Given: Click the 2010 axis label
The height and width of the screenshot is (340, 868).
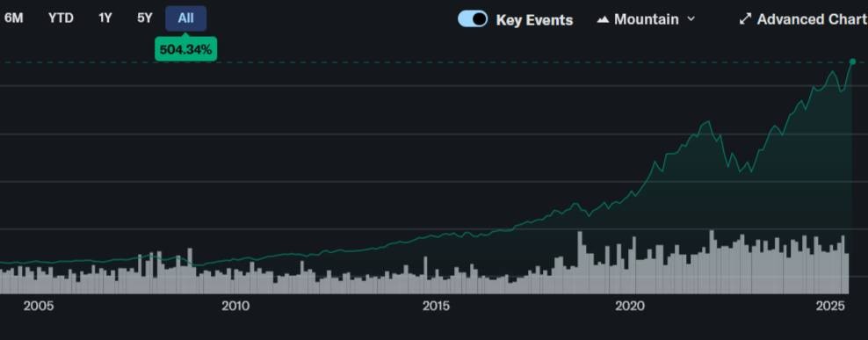Looking at the screenshot, I should pyautogui.click(x=236, y=307).
